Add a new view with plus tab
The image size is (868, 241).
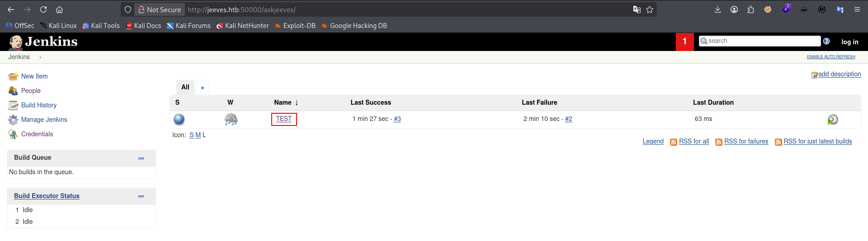203,88
